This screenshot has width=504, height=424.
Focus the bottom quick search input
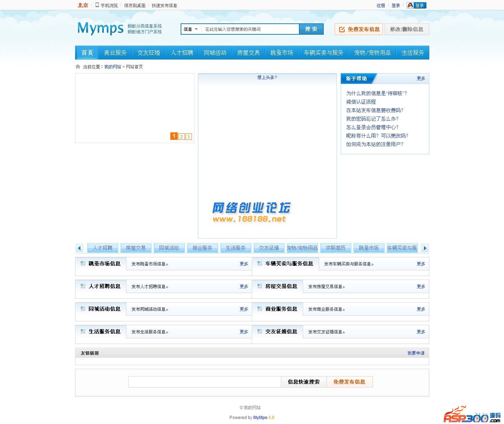pos(204,382)
